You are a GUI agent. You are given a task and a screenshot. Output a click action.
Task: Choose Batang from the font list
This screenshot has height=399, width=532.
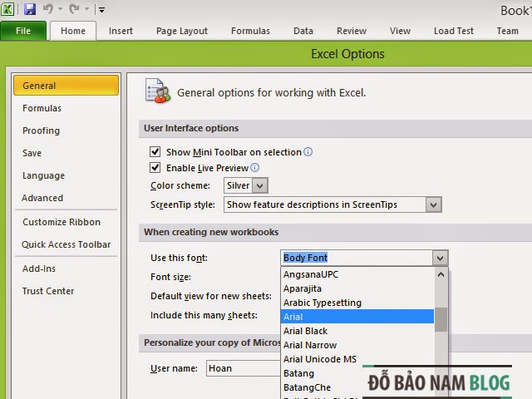coord(357,373)
